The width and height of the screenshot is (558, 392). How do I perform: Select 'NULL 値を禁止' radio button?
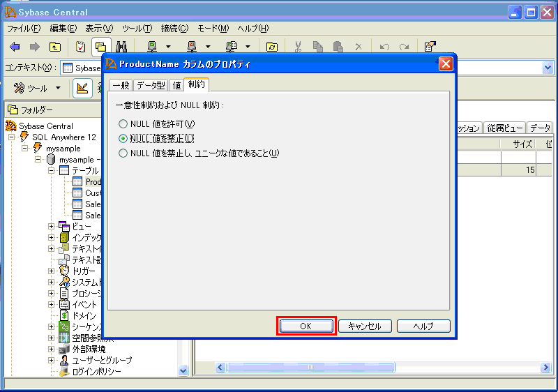click(x=123, y=139)
